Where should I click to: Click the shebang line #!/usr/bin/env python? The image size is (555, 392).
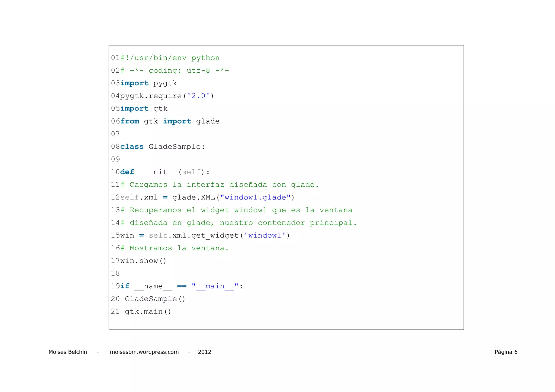pyautogui.click(x=170, y=58)
